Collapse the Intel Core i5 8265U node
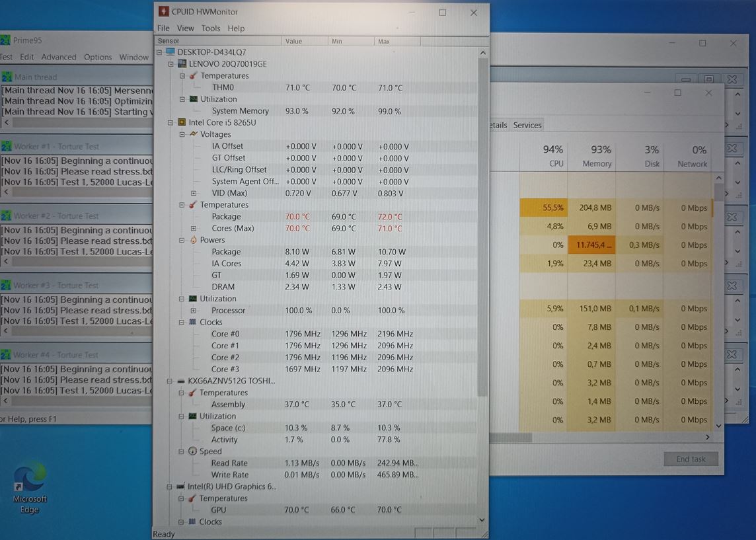This screenshot has width=756, height=540. 170,123
